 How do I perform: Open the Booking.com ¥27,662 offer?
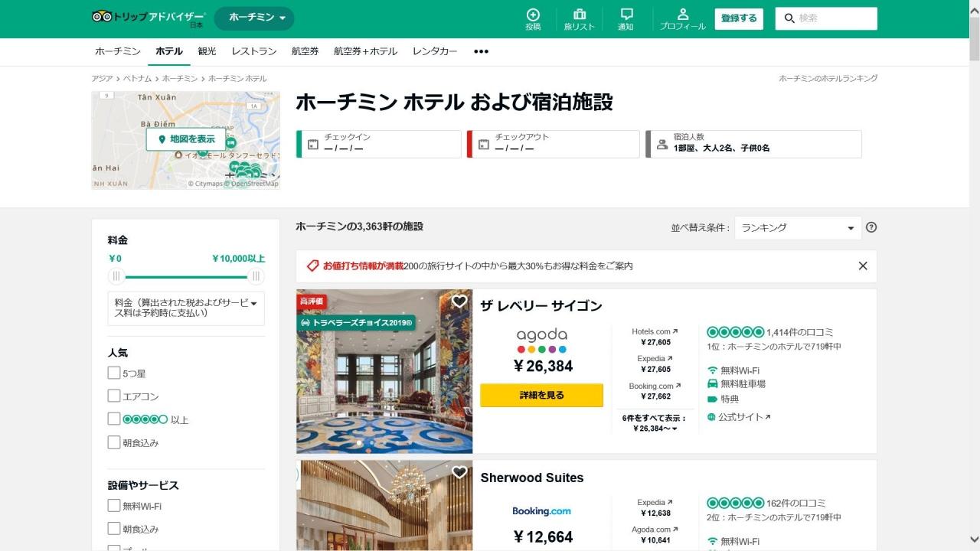pyautogui.click(x=655, y=391)
